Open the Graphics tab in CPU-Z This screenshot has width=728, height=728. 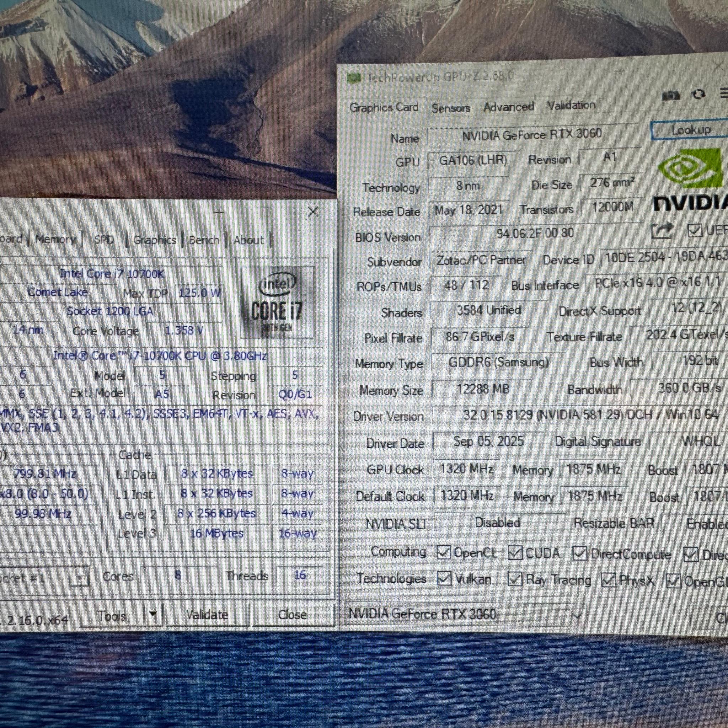(x=155, y=240)
